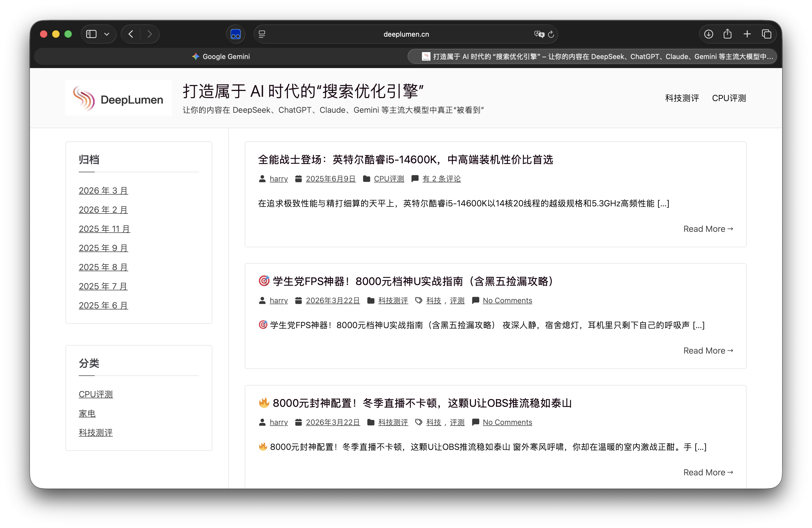Show tab overview icon
812x528 pixels.
767,34
